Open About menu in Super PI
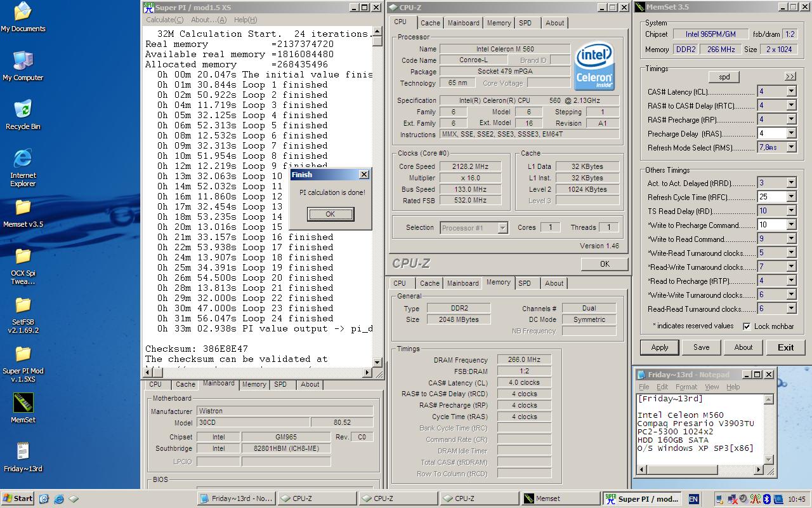 (209, 20)
